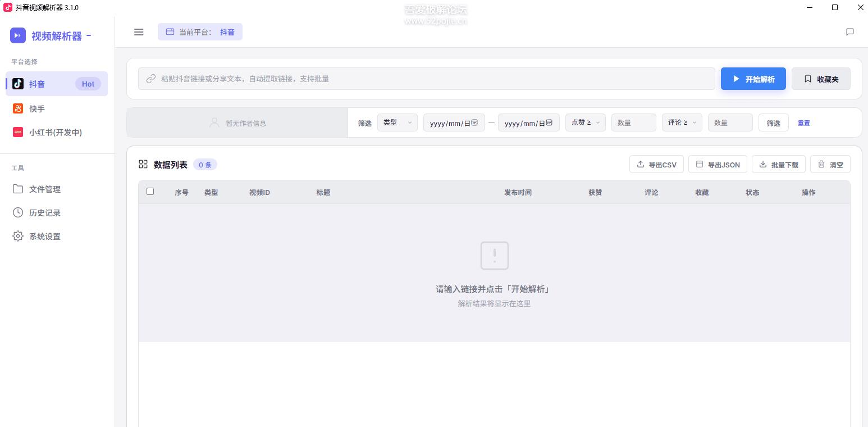Viewport: 868px width, 427px height.
Task: Click the 暂无作者信息 author panel
Action: click(x=237, y=122)
